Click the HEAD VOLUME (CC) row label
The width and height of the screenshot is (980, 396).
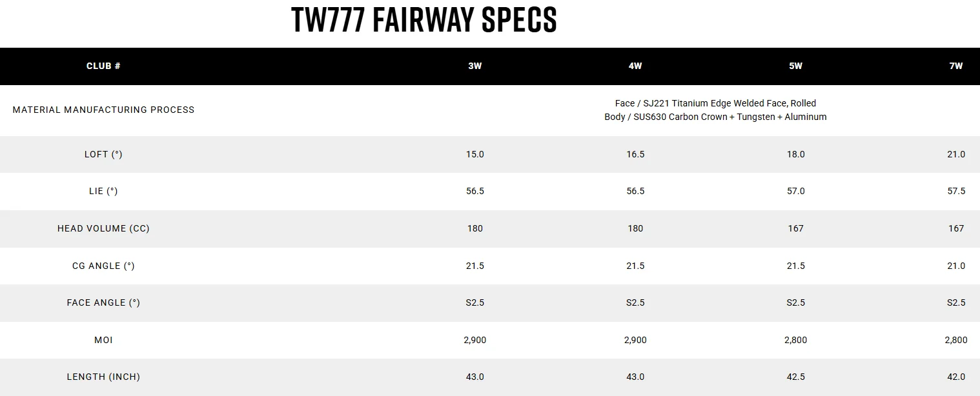pos(103,228)
